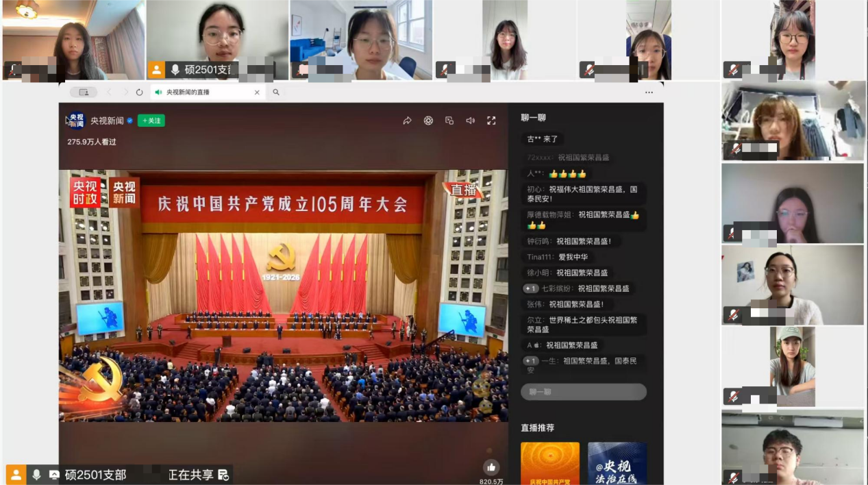The image size is (868, 485).
Task: Click the sidebar toggle icon in the browser toolbar
Action: pos(84,92)
